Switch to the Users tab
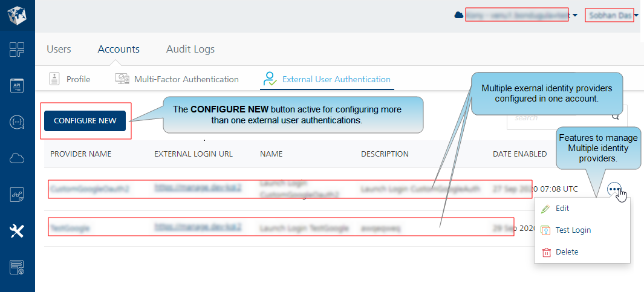The image size is (644, 295). pyautogui.click(x=59, y=50)
